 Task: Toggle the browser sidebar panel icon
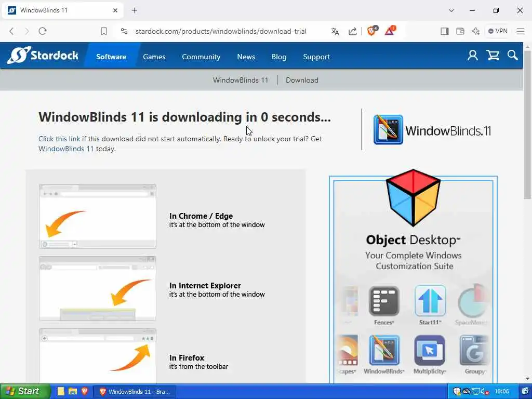(445, 31)
